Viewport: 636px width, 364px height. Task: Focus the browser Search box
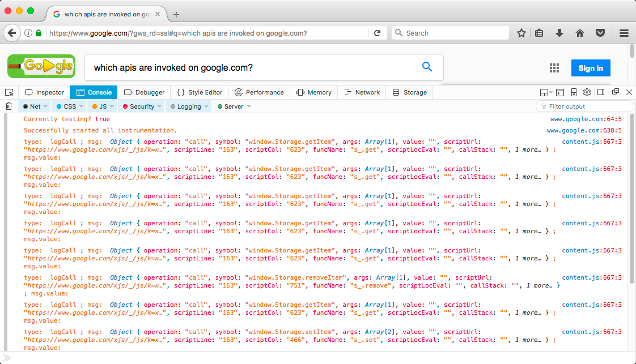point(450,33)
